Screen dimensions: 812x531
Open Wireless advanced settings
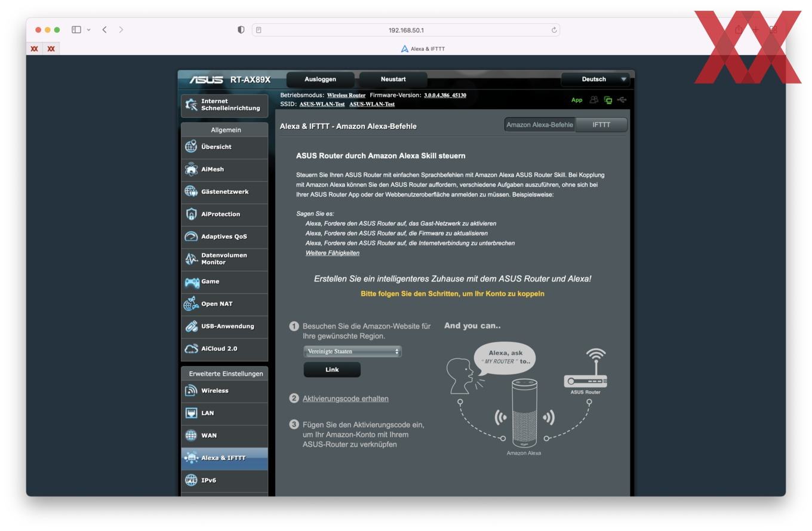[224, 391]
